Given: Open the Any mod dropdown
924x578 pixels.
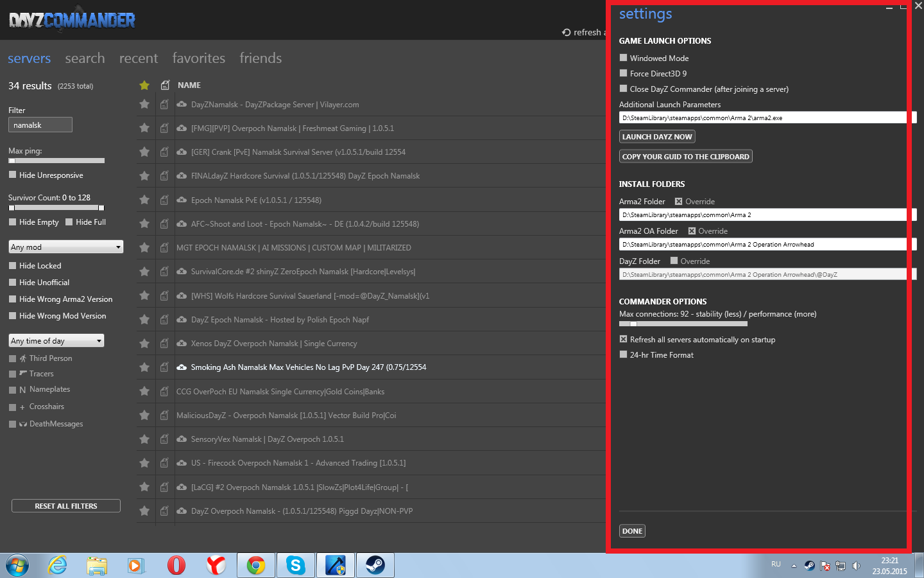Looking at the screenshot, I should [66, 247].
